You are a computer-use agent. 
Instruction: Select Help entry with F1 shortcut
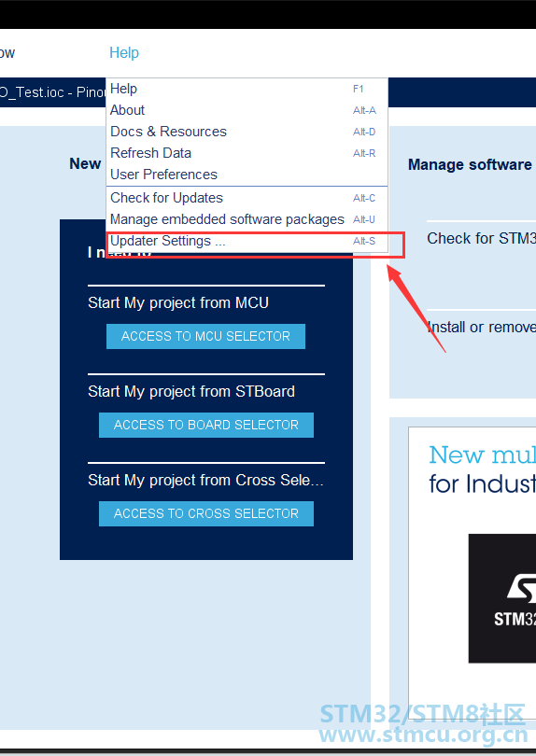click(247, 89)
